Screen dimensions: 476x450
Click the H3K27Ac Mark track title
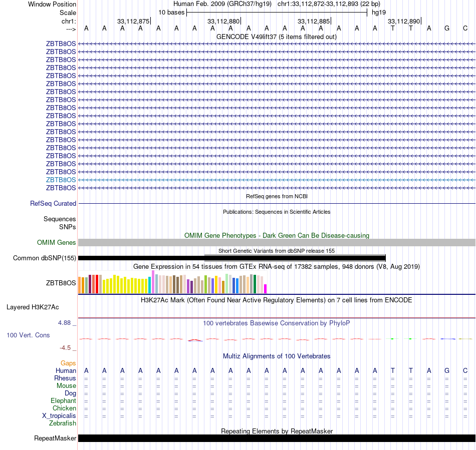pyautogui.click(x=277, y=300)
